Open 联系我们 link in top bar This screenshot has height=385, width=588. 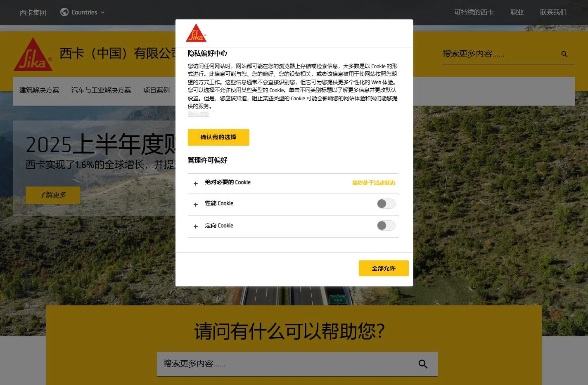553,12
